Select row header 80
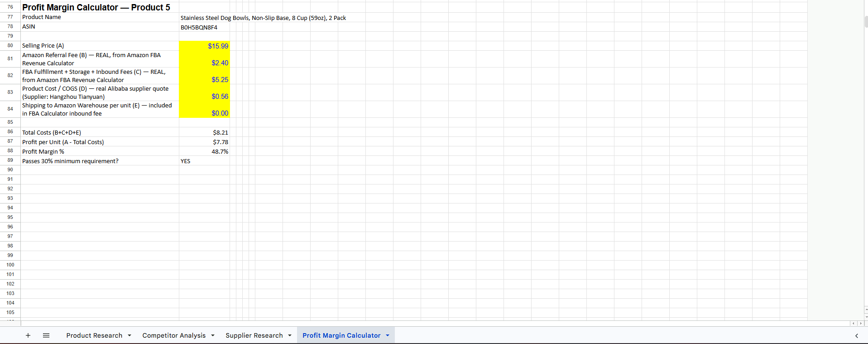 tap(10, 46)
